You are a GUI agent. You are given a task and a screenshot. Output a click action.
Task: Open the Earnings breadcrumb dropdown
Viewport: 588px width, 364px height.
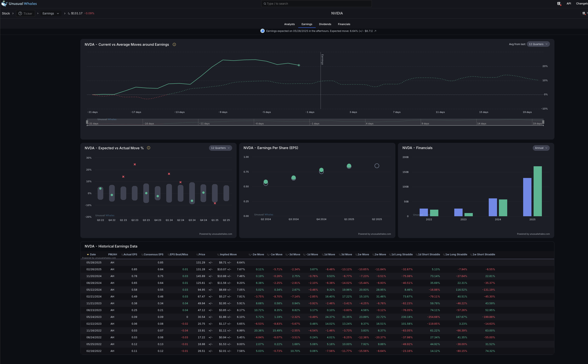pyautogui.click(x=51, y=13)
